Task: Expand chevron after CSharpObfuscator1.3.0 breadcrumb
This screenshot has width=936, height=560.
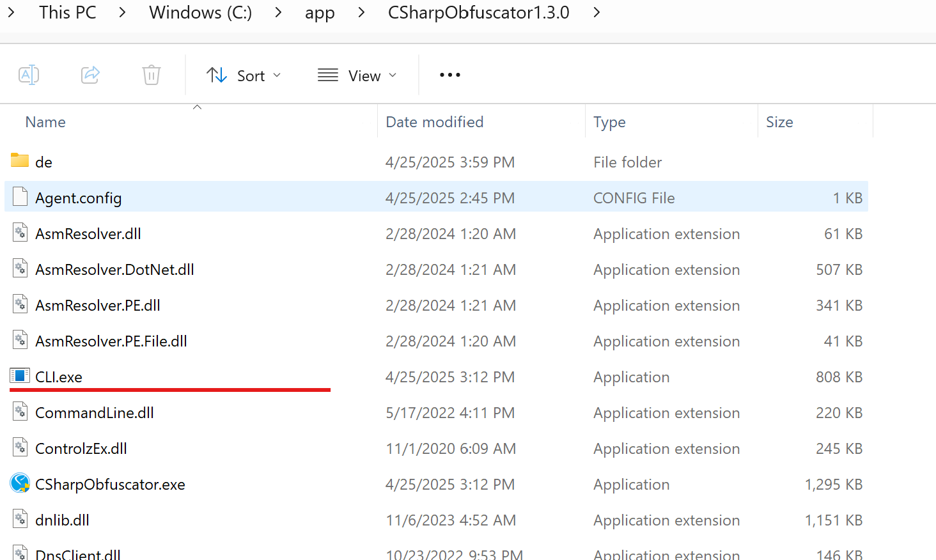Action: click(597, 13)
